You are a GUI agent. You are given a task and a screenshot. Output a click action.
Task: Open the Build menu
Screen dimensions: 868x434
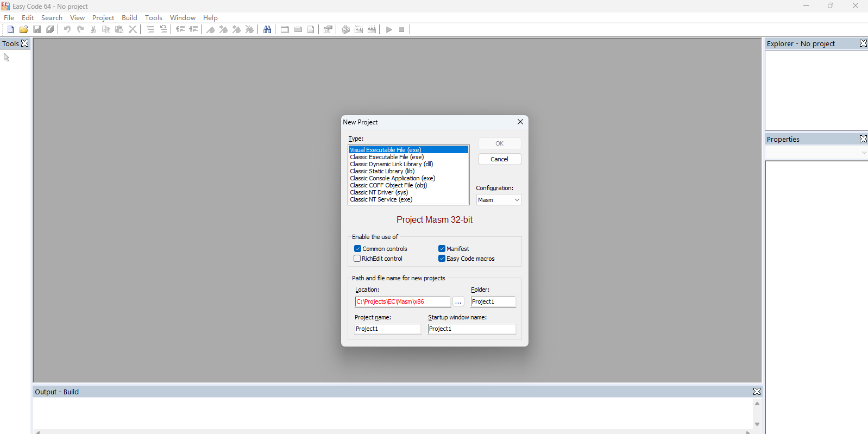(129, 18)
